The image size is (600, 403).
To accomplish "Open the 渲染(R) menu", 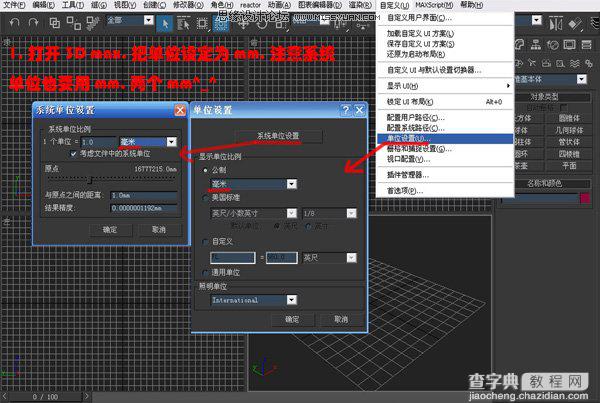I will click(x=360, y=5).
